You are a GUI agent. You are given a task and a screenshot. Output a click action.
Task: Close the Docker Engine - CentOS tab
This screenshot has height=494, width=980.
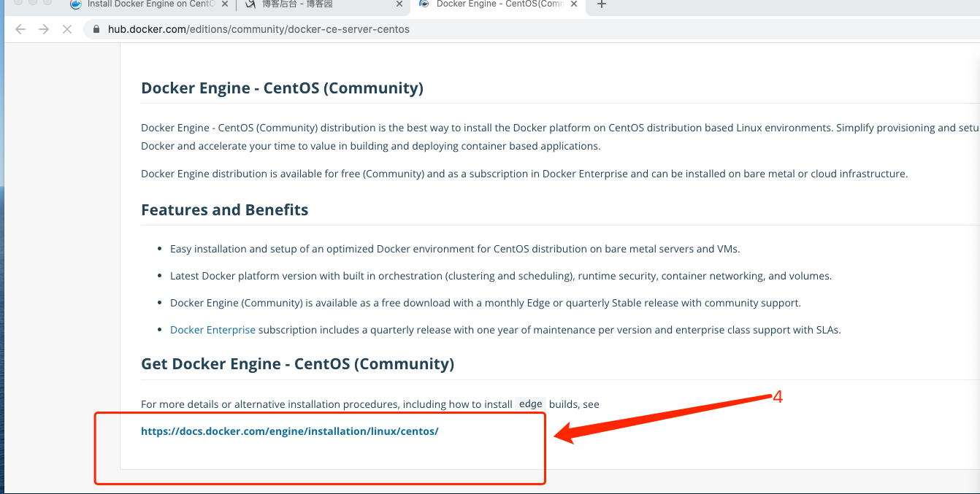coord(574,4)
